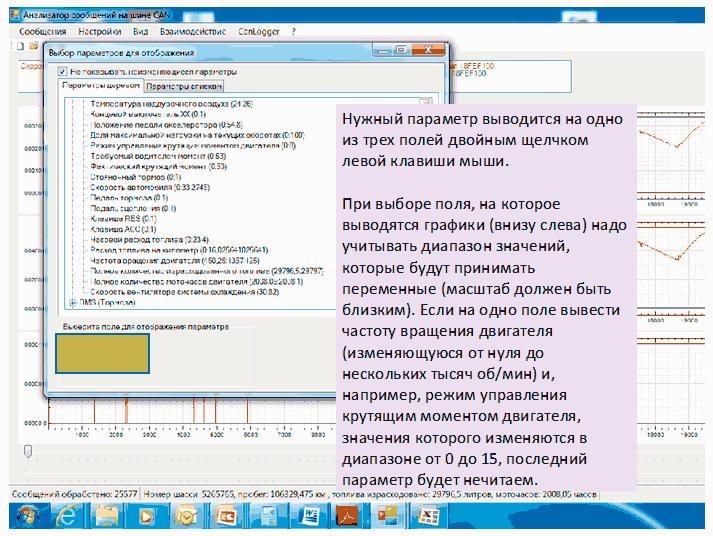This screenshot has width=713, height=536.
Task: Open the PowerPoint taskbar icon
Action: point(227,516)
